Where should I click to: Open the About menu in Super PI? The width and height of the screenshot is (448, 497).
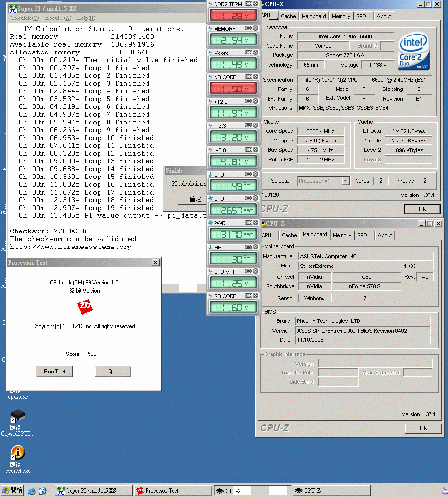tap(58, 18)
